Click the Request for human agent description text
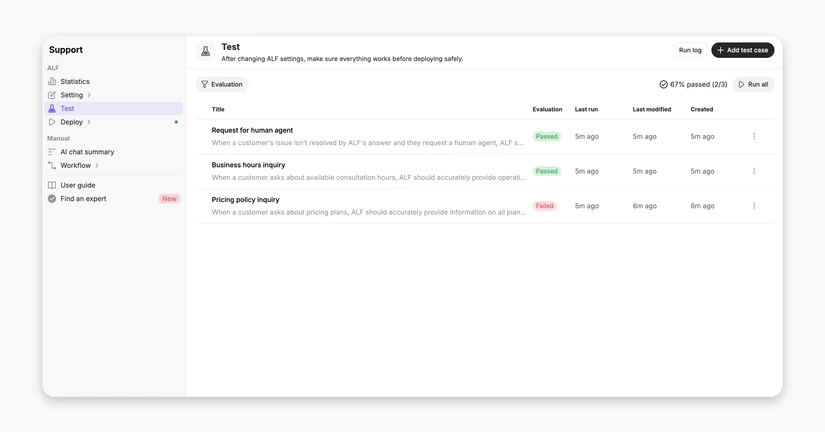The width and height of the screenshot is (825, 432). pyautogui.click(x=367, y=143)
